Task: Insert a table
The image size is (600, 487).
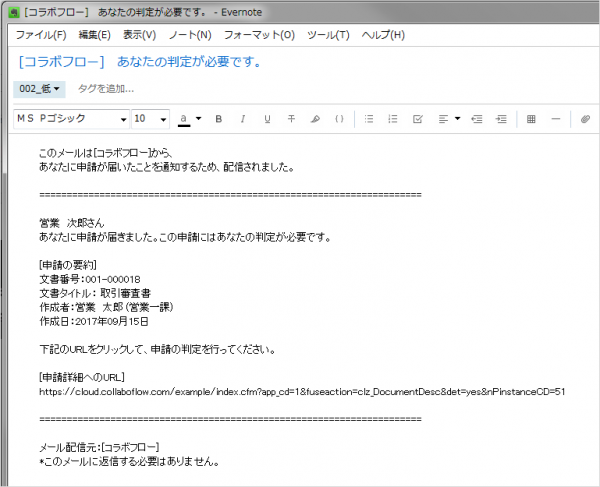Action: pos(531,119)
